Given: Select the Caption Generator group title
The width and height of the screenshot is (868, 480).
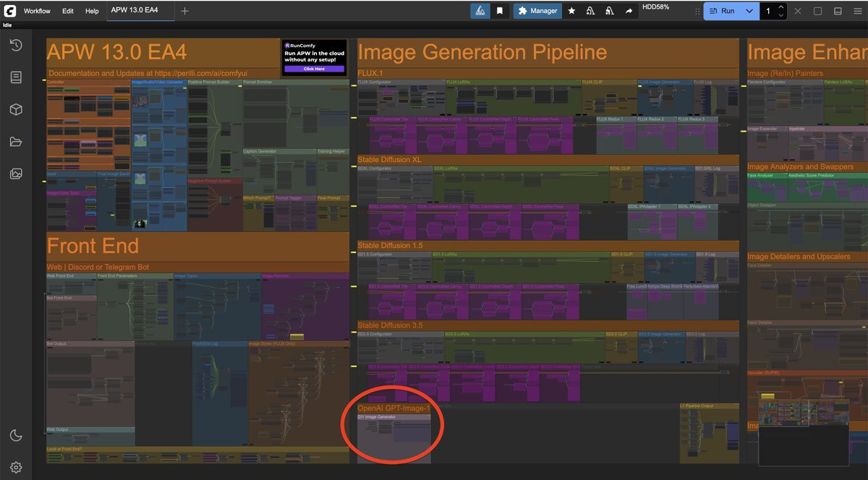Looking at the screenshot, I should [261, 152].
